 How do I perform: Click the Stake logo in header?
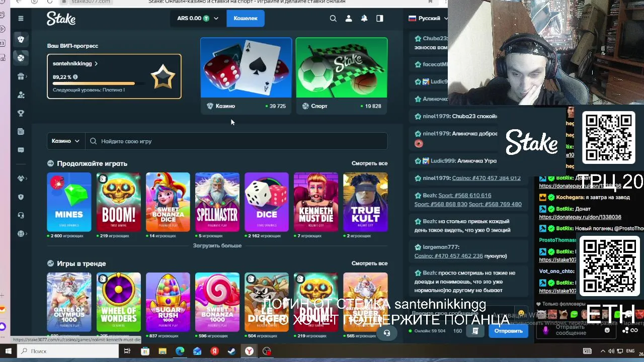pos(61,19)
